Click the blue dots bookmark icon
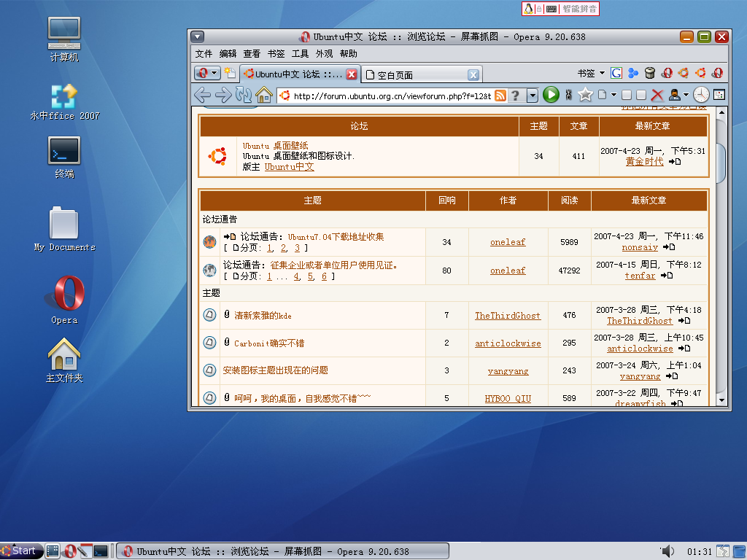 [633, 73]
